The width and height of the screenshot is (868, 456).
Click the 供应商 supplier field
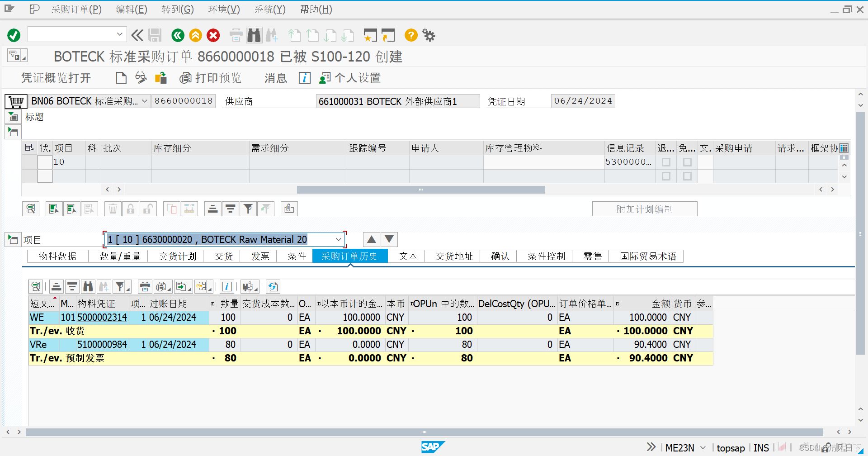click(x=397, y=101)
